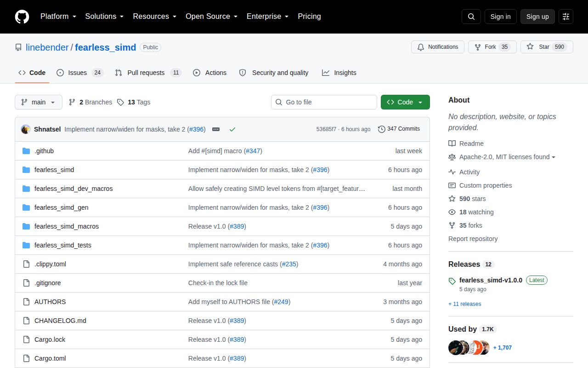
Task: Click the .github folder icon
Action: click(26, 151)
